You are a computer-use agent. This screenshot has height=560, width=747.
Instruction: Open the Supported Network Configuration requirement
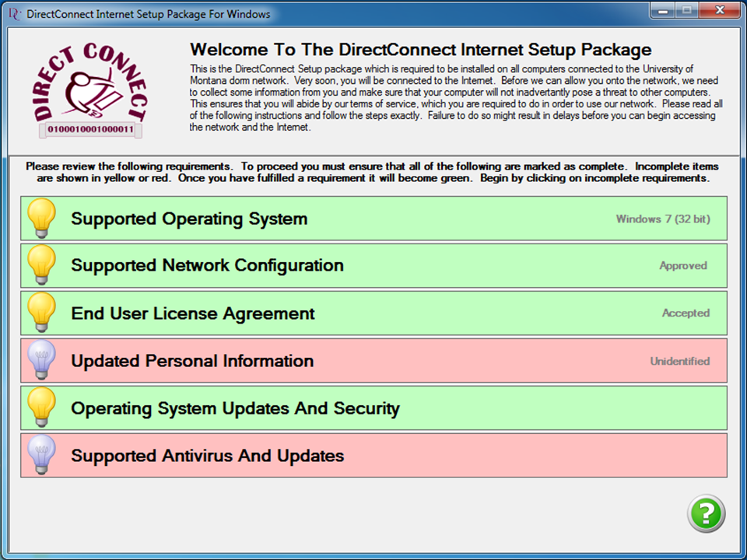374,265
